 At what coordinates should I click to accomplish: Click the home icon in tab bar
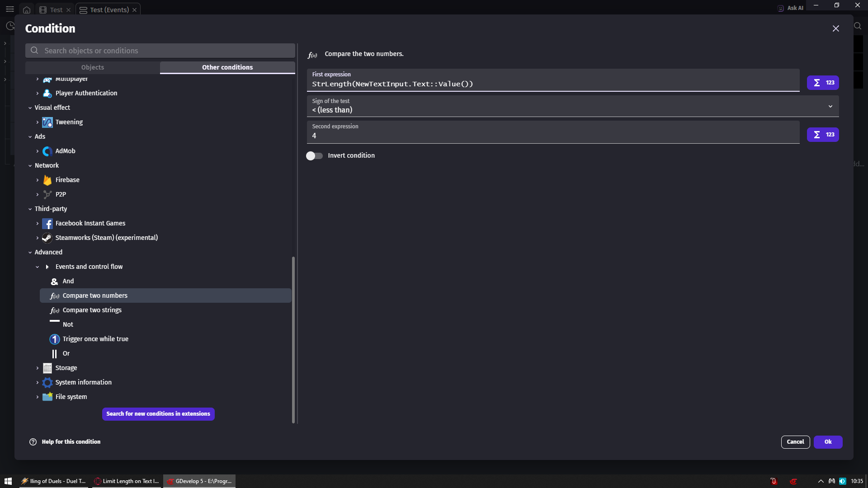click(x=27, y=10)
